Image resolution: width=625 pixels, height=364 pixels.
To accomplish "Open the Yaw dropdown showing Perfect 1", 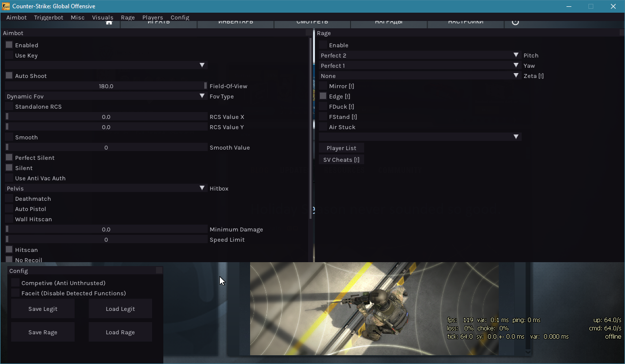I will coord(420,65).
